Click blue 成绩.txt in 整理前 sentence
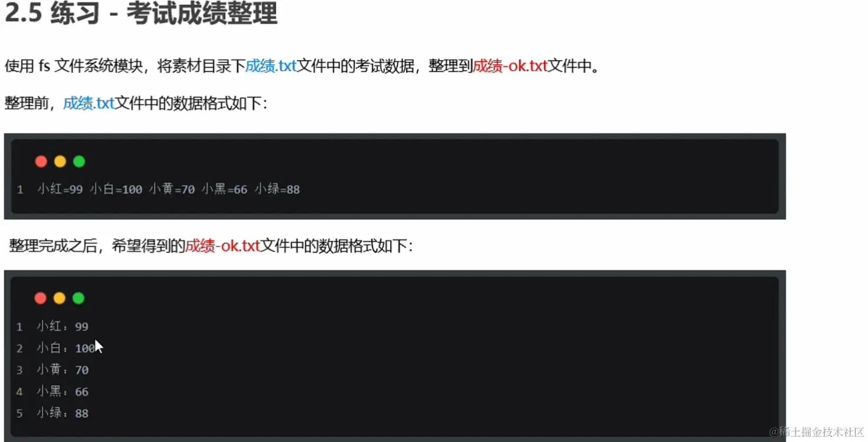This screenshot has width=868, height=442. point(88,104)
